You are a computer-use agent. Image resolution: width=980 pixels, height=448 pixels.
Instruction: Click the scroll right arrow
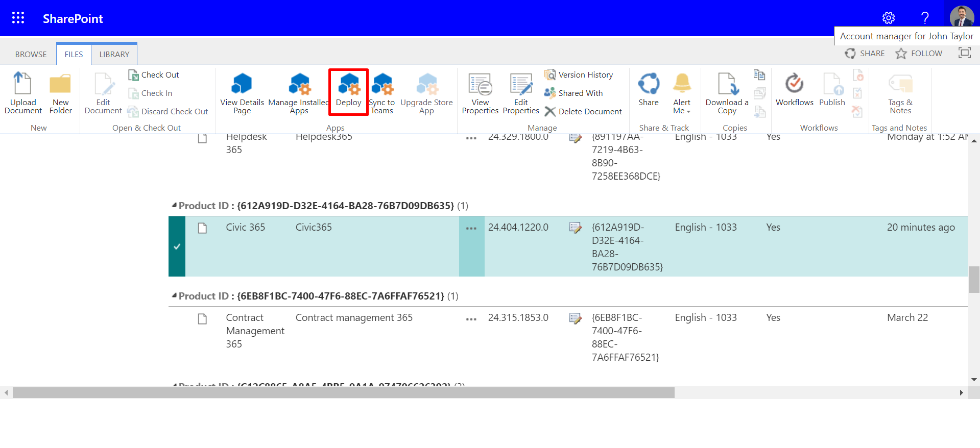[961, 392]
